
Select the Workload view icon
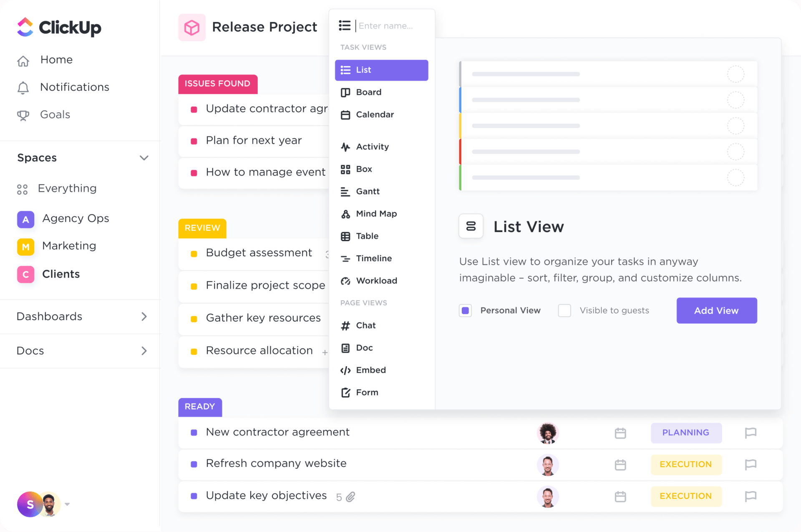[345, 280]
